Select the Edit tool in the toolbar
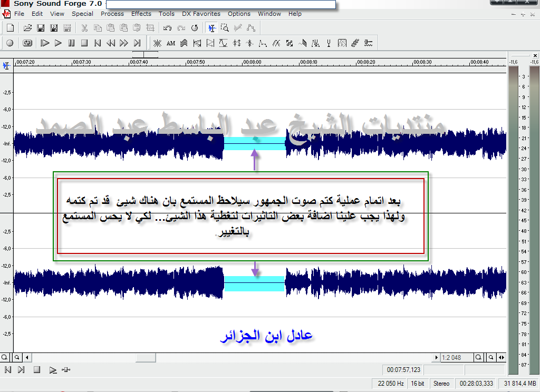 211,28
